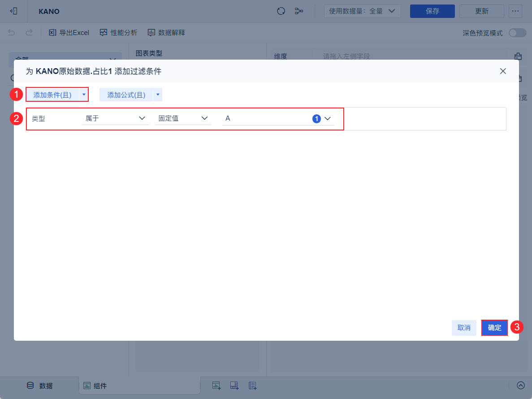Click the 图表类型 heading
This screenshot has width=532, height=399.
(x=149, y=53)
